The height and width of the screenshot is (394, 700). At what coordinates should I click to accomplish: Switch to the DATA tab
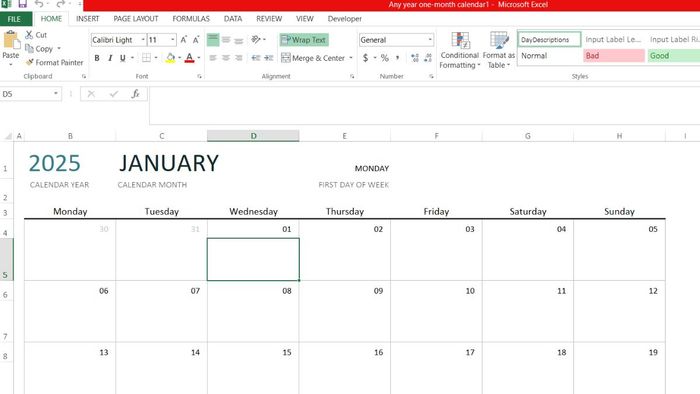click(233, 19)
